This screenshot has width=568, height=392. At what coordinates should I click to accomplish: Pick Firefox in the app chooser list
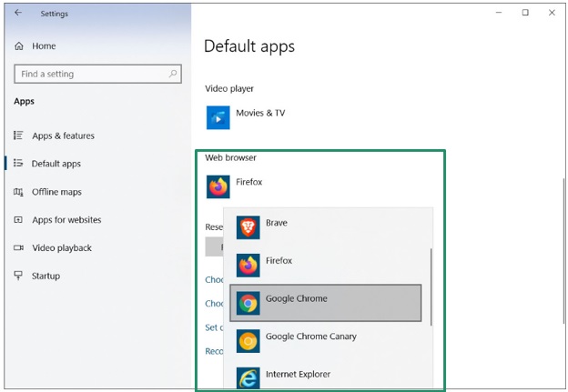tap(326, 266)
